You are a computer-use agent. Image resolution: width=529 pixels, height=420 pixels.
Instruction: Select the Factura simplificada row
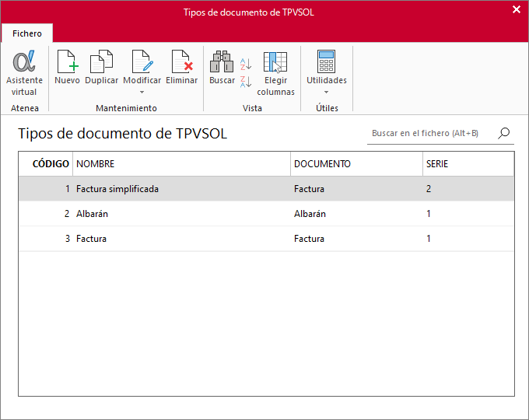266,189
